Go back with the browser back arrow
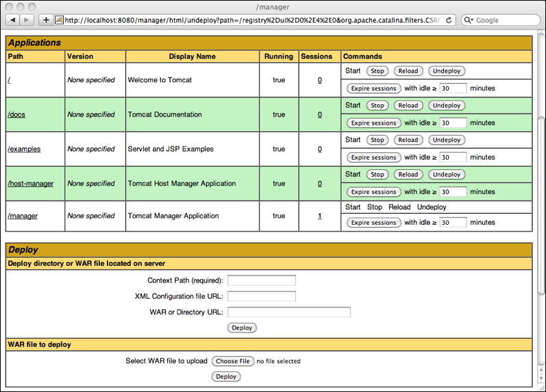Viewport: 546px width, 392px height. coord(12,20)
